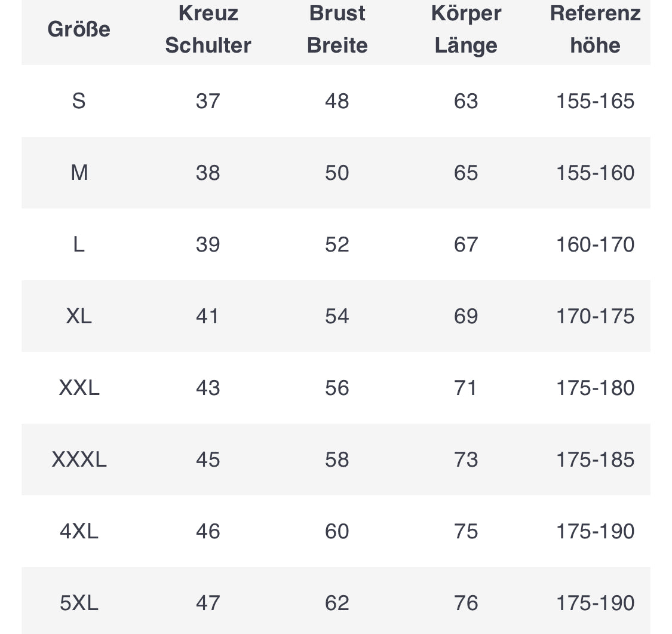Image resolution: width=672 pixels, height=634 pixels.
Task: Click the Größe column header
Action: [x=79, y=29]
